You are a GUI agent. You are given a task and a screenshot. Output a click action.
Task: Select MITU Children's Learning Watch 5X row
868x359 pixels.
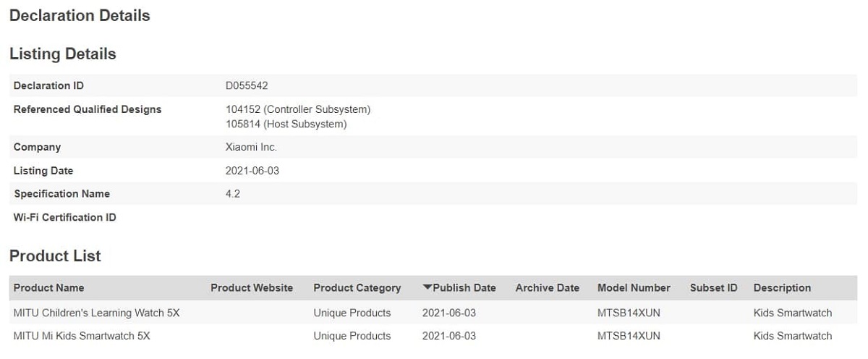click(433, 313)
